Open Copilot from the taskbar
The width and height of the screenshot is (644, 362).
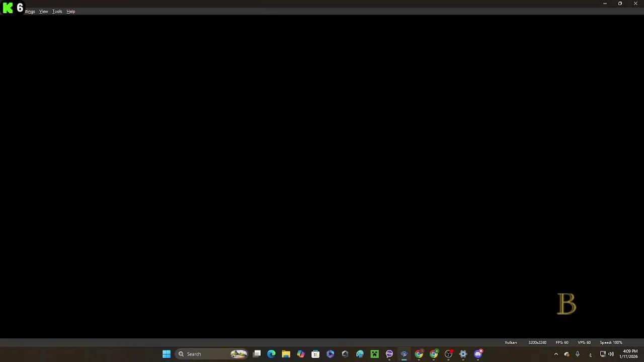[301, 354]
